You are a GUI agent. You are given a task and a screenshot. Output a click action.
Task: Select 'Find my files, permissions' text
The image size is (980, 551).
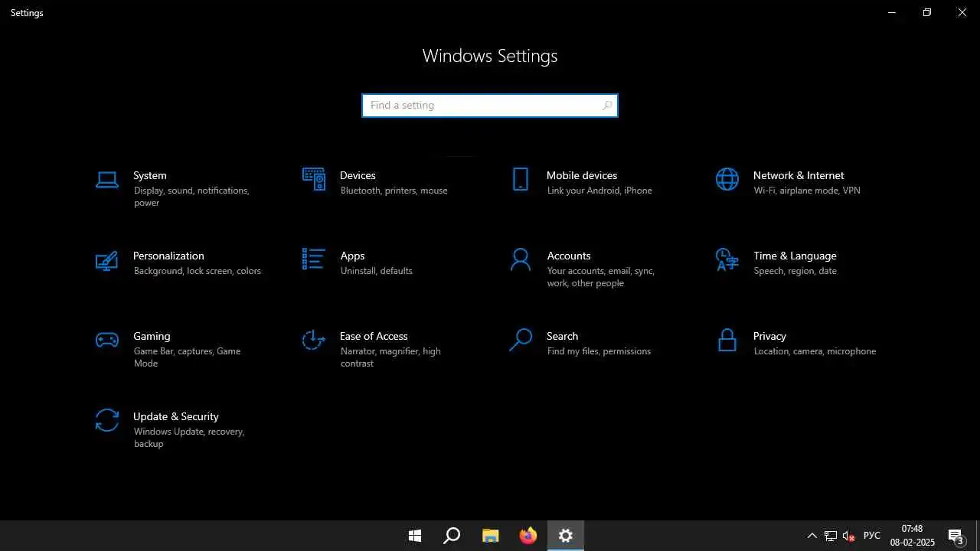tap(599, 351)
